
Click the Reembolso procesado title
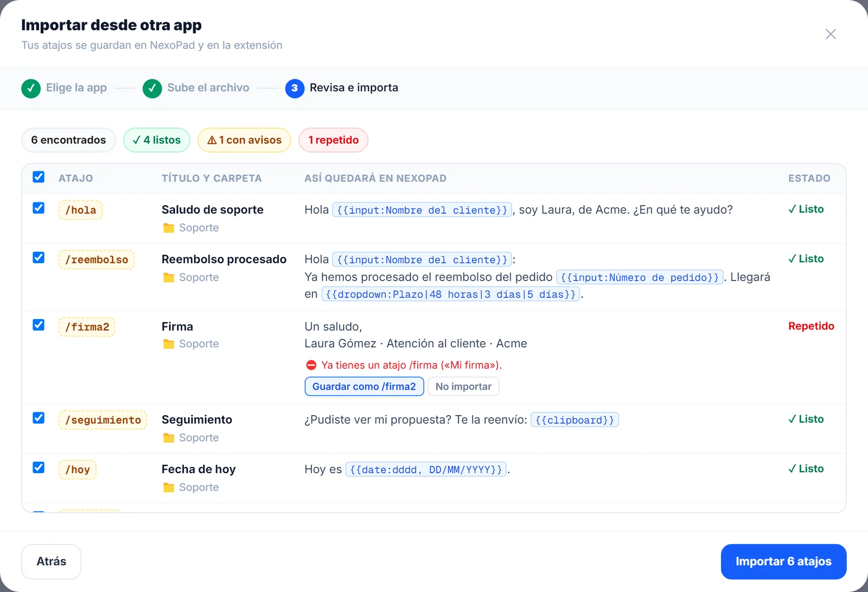click(x=224, y=259)
